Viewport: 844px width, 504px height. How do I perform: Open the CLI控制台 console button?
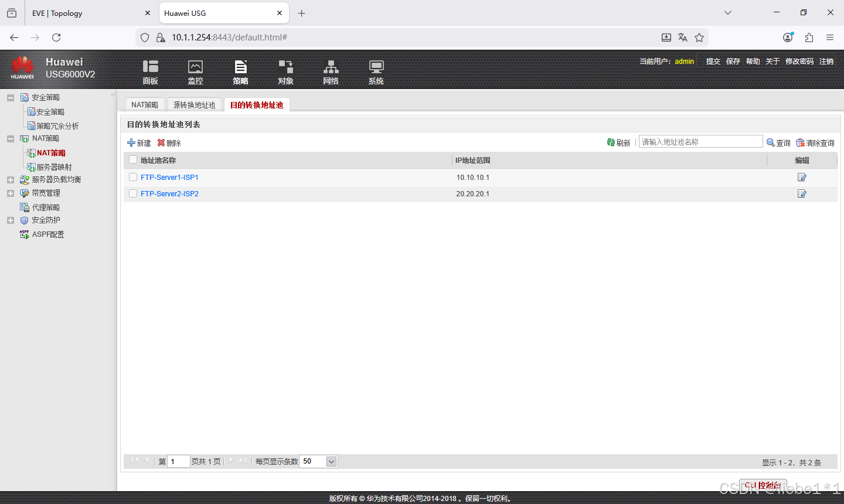(x=763, y=485)
